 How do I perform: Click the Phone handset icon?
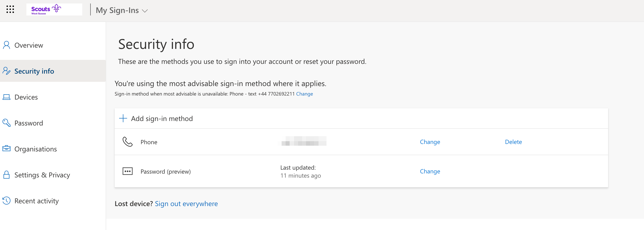coord(128,142)
